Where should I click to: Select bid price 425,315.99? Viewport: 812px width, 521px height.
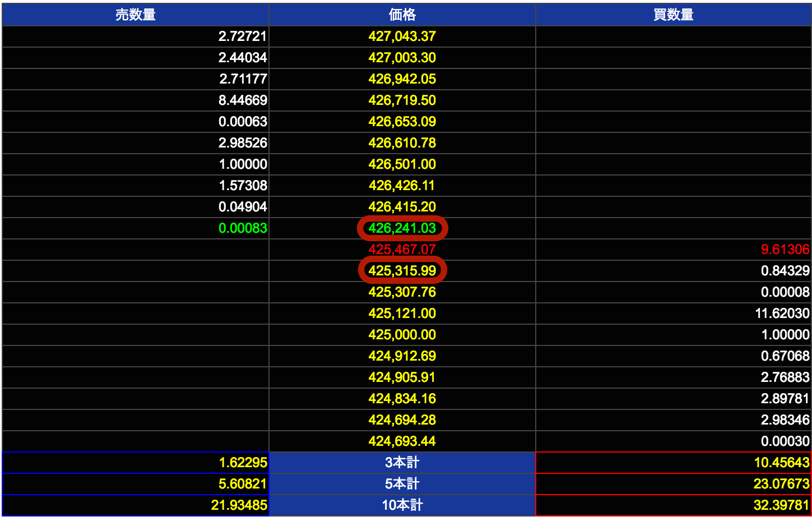pos(402,271)
